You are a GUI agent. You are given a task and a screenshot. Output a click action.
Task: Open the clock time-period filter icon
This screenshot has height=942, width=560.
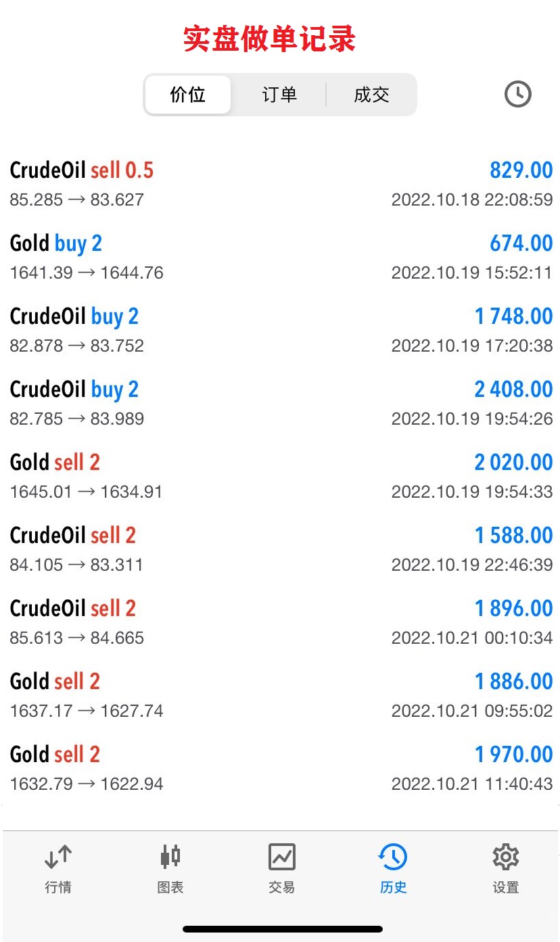tap(517, 94)
